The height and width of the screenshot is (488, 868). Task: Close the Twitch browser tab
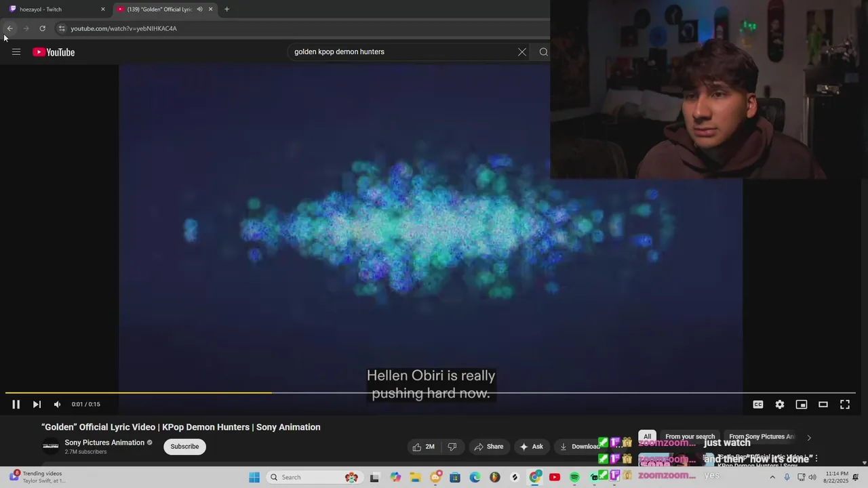tap(103, 9)
